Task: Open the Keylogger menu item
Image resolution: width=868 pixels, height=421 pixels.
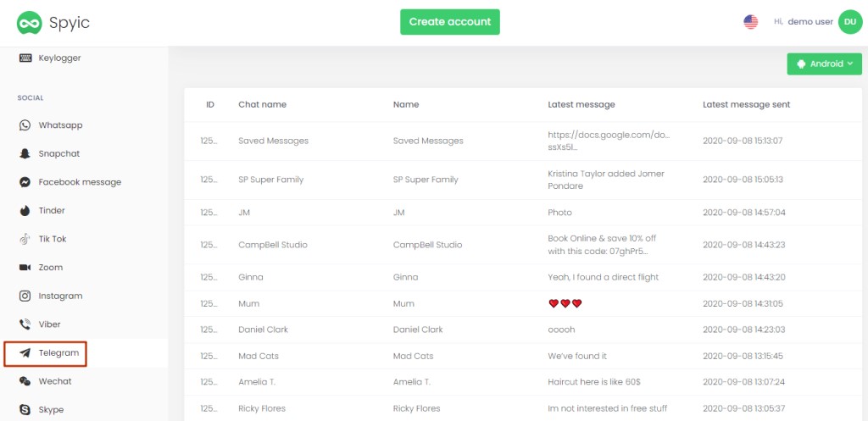Action: [60, 58]
